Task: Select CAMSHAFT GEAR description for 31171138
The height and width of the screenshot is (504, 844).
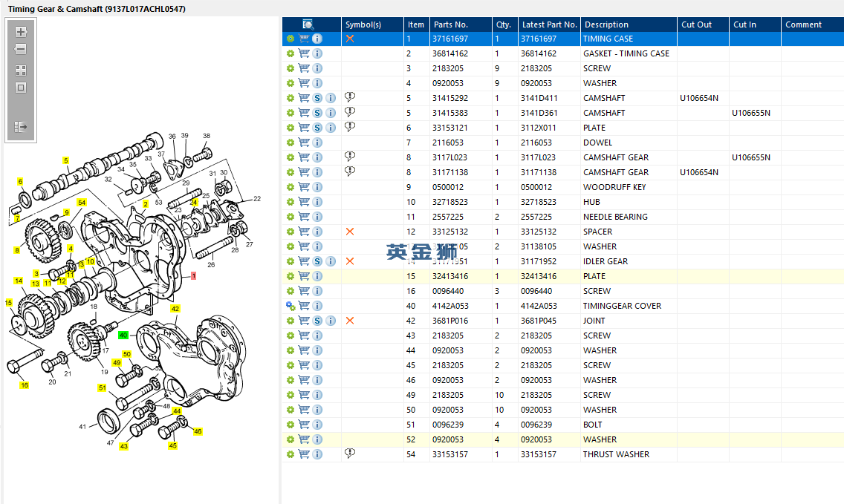Action: tap(616, 172)
